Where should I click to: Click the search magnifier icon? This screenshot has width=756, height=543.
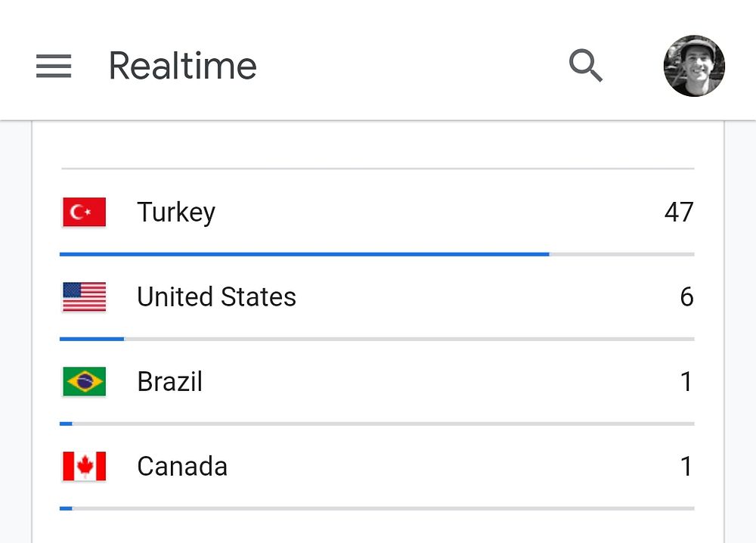point(586,67)
